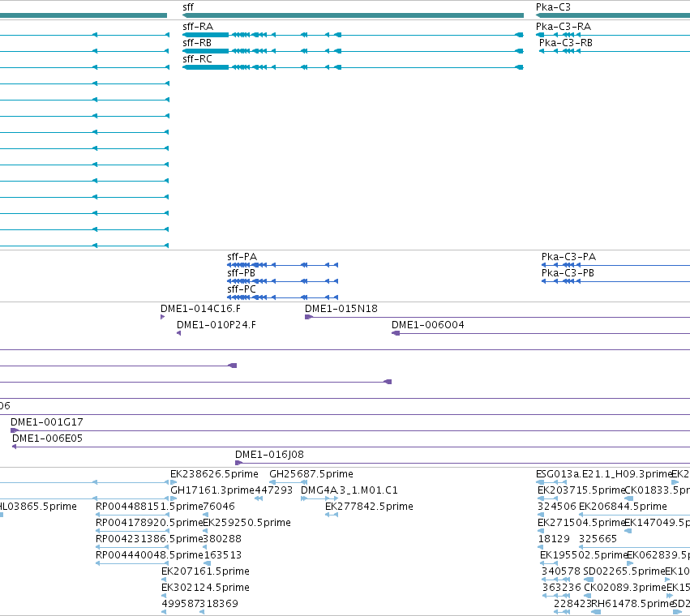Select the sff-RB transcript label

click(x=197, y=43)
